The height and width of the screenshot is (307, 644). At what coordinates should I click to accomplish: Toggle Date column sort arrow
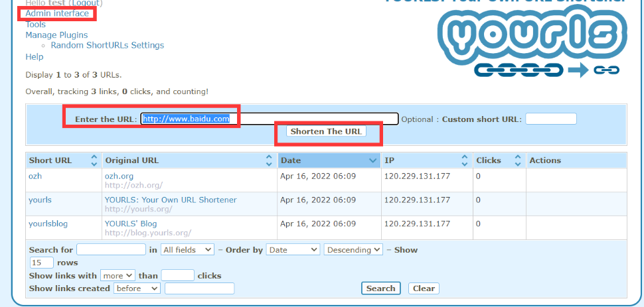coord(372,160)
